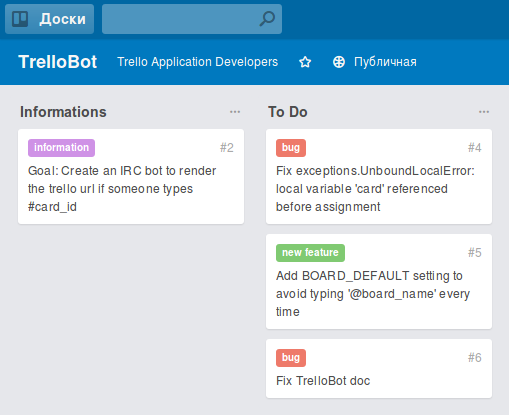The height and width of the screenshot is (415, 509).
Task: Click card number #4
Action: [x=475, y=148]
